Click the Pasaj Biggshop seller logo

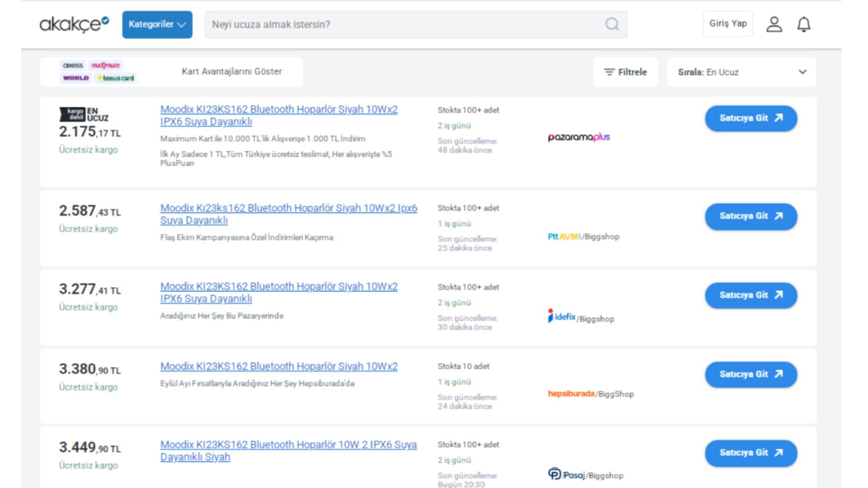585,474
